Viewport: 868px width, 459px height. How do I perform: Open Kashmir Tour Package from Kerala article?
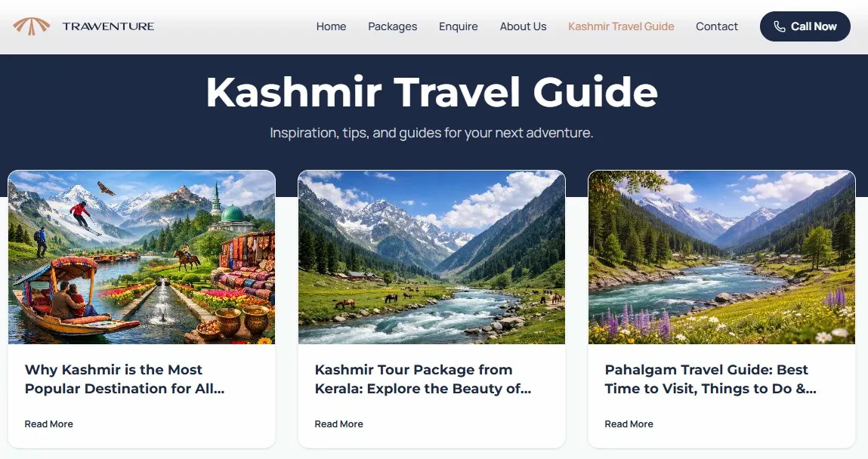(x=423, y=379)
